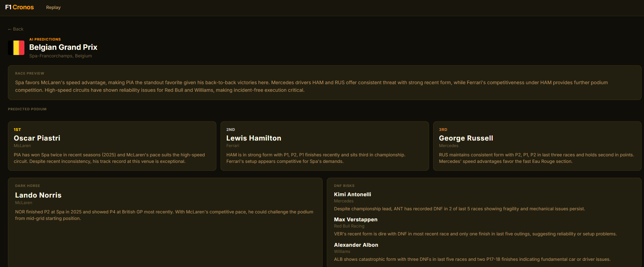Screen dimensions: 644x267
Task: Click the Lando Norris driver name
Action: [x=38, y=195]
